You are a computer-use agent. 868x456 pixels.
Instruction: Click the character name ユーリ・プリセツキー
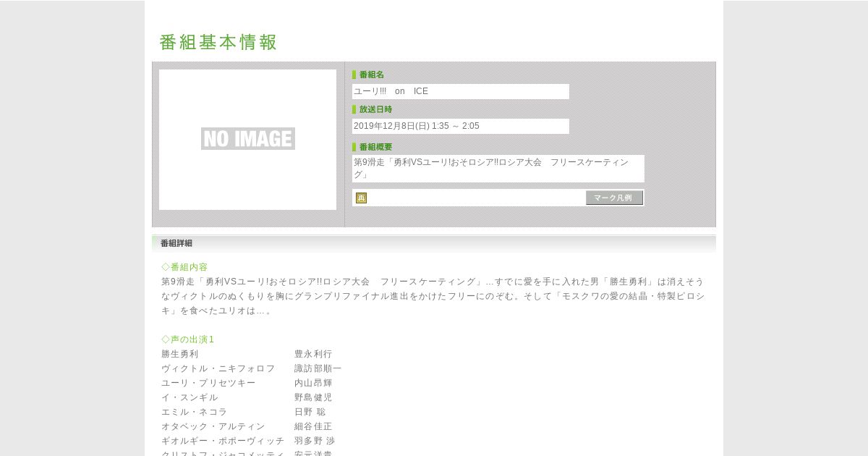[208, 383]
